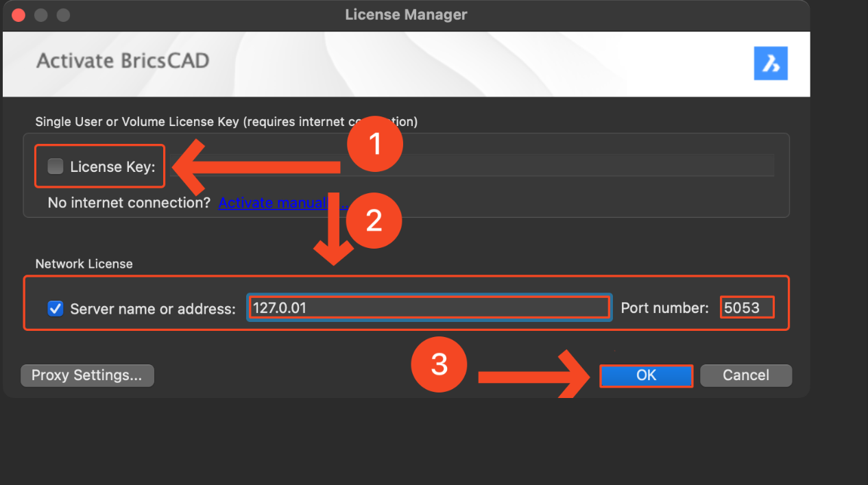Close the License Manager window with the red button
Viewport: 868px width, 485px height.
19,14
